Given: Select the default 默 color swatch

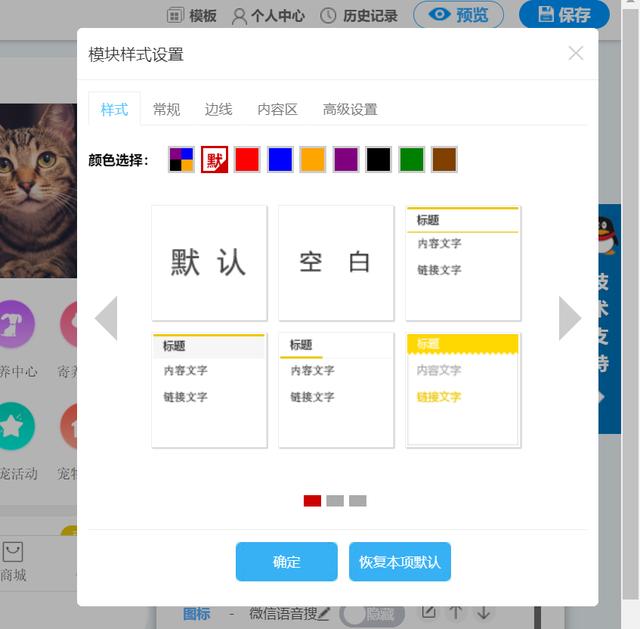Looking at the screenshot, I should pos(214,159).
